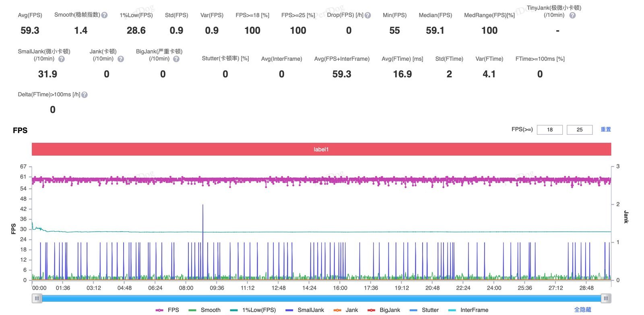Grab the left range slider handle
644x315 pixels.
pos(37,298)
